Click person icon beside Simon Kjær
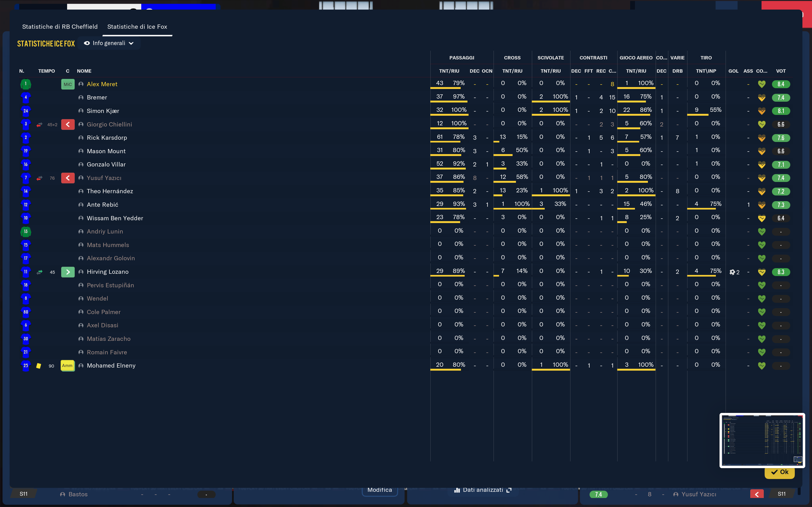812x507 pixels. pyautogui.click(x=81, y=111)
